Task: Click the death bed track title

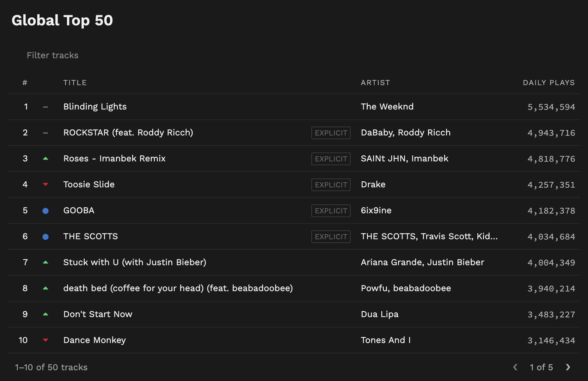Action: 178,288
